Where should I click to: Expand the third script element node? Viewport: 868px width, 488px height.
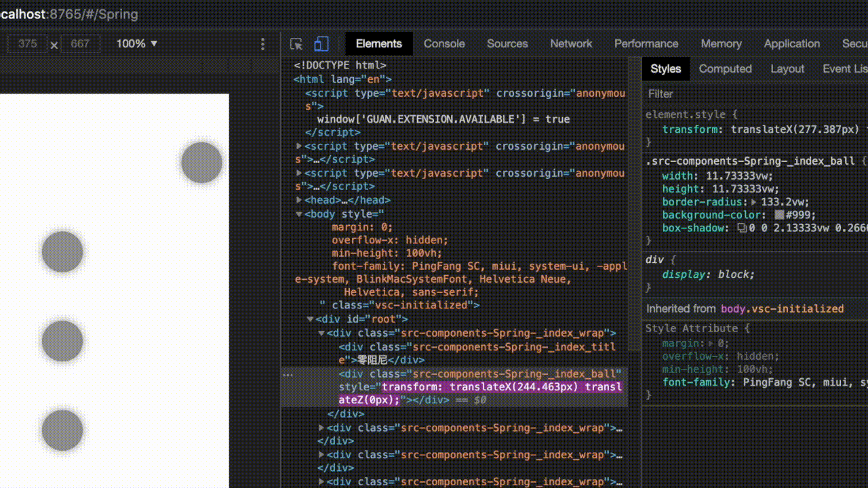coord(299,174)
